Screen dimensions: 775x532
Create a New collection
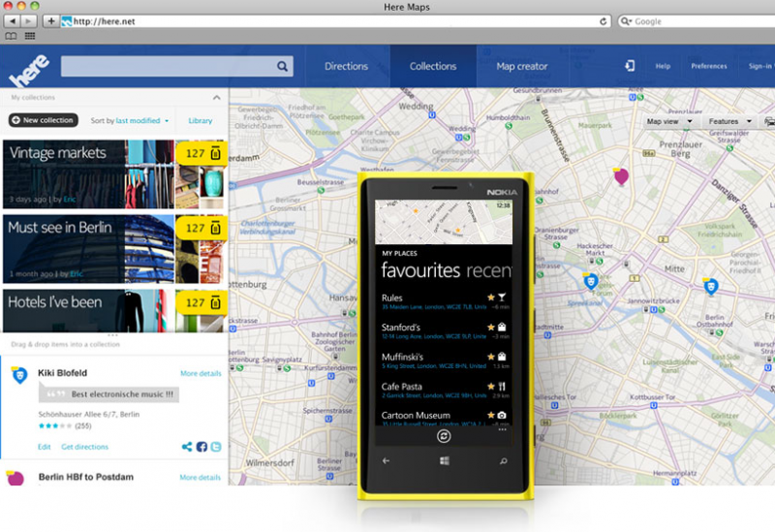44,120
